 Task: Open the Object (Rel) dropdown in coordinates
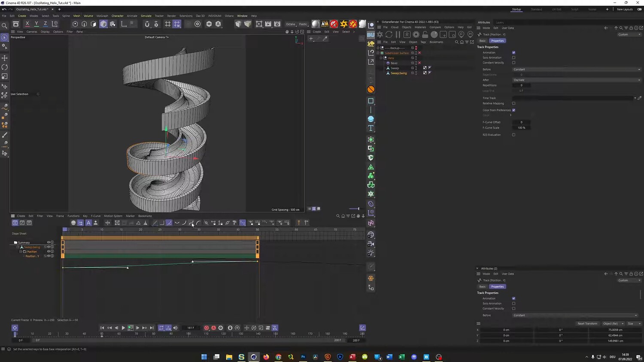614,323
